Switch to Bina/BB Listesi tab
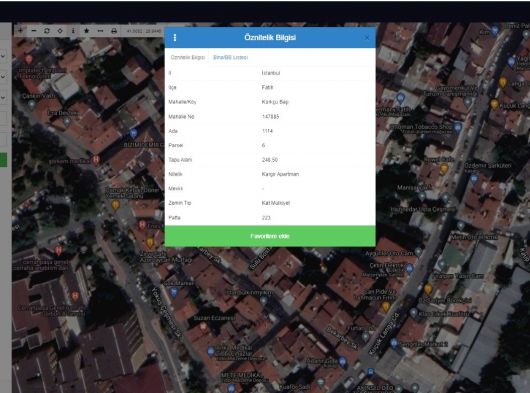Viewport: 530px width, 393px height. (x=231, y=57)
